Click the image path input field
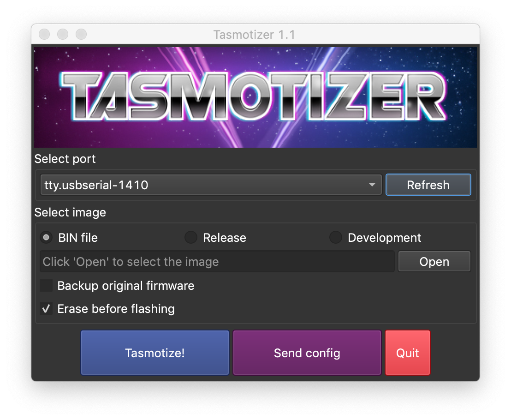 (217, 262)
